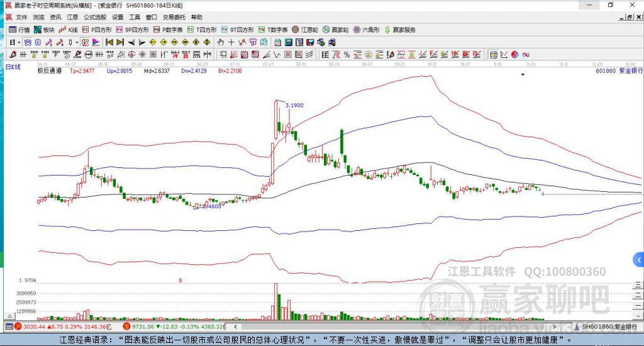
Task: Expand the dropdown next to the 0 field
Action: 77,42
